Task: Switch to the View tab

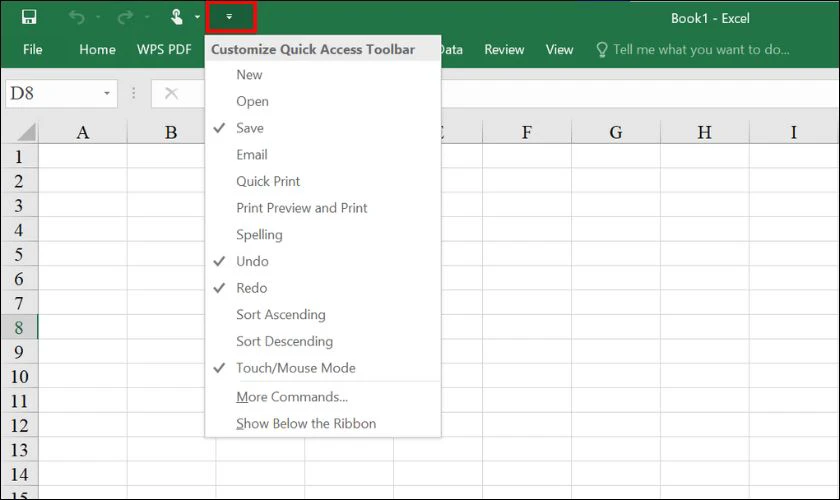Action: (x=559, y=50)
